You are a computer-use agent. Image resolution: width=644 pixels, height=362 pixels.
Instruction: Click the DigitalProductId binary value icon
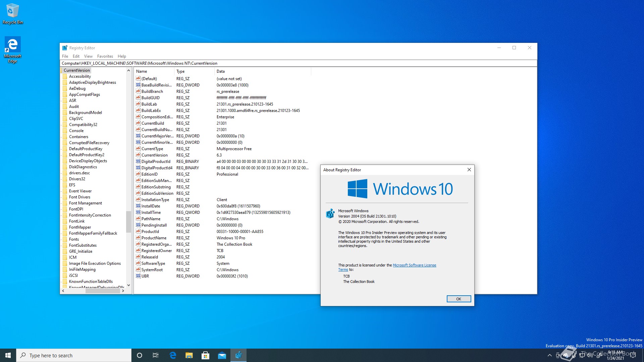[x=138, y=161]
